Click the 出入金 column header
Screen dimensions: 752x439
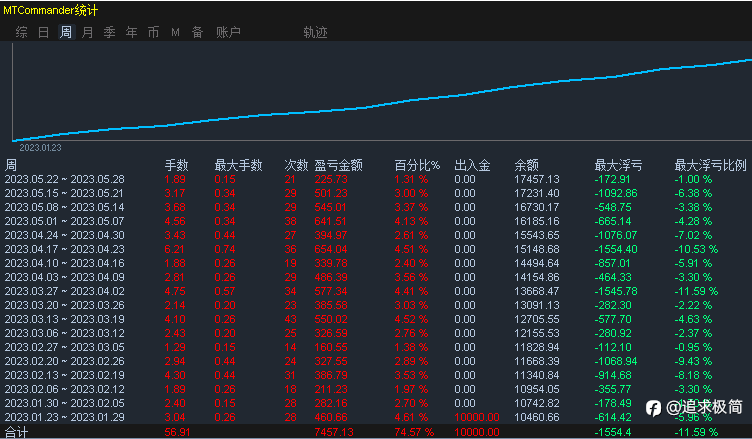pos(472,166)
